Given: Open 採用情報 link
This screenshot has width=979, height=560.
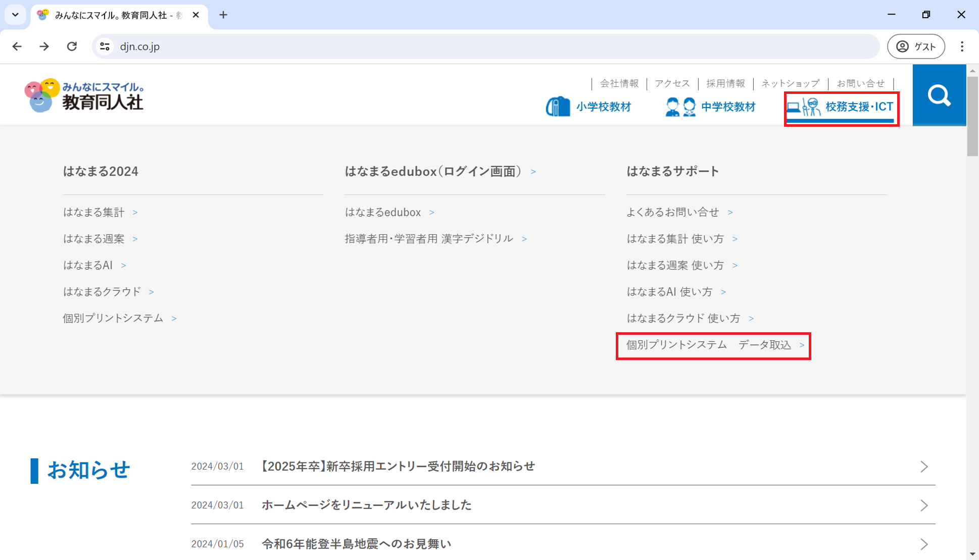Looking at the screenshot, I should pyautogui.click(x=725, y=83).
